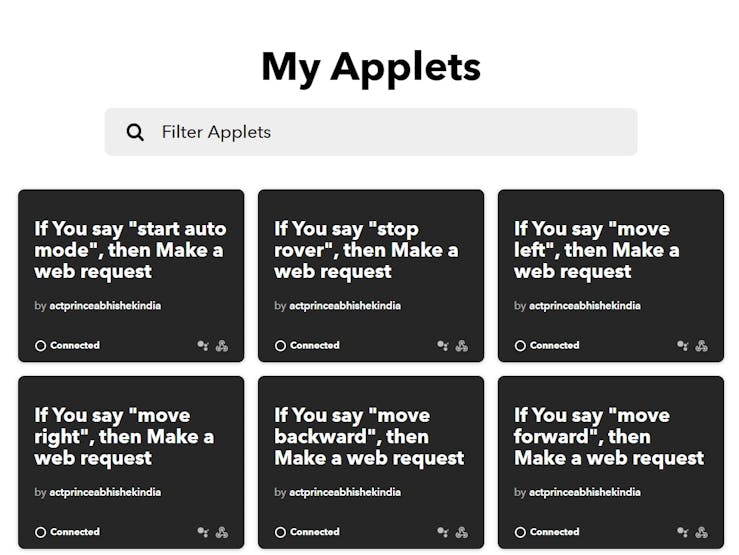The height and width of the screenshot is (555, 739).
Task: Open the "stop rover" applet title
Action: [366, 250]
